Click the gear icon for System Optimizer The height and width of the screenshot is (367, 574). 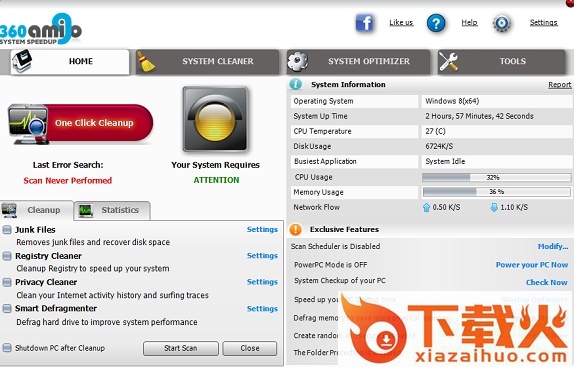297,61
